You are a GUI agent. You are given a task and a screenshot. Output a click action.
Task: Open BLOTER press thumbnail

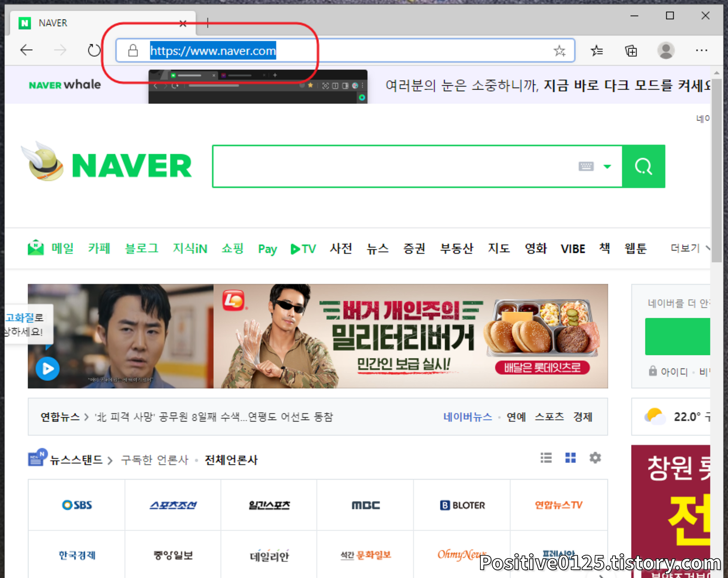(462, 505)
